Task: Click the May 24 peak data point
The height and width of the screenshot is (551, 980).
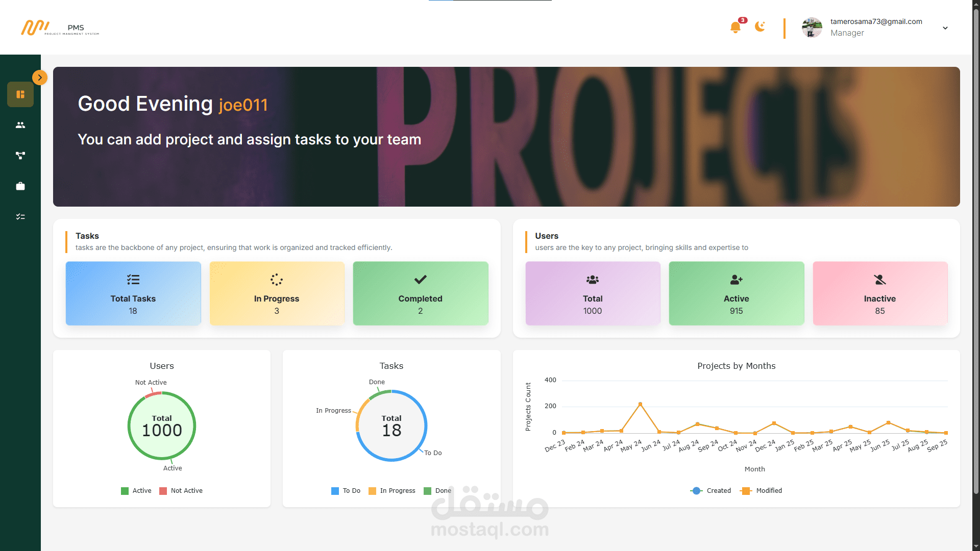Action: click(x=640, y=404)
